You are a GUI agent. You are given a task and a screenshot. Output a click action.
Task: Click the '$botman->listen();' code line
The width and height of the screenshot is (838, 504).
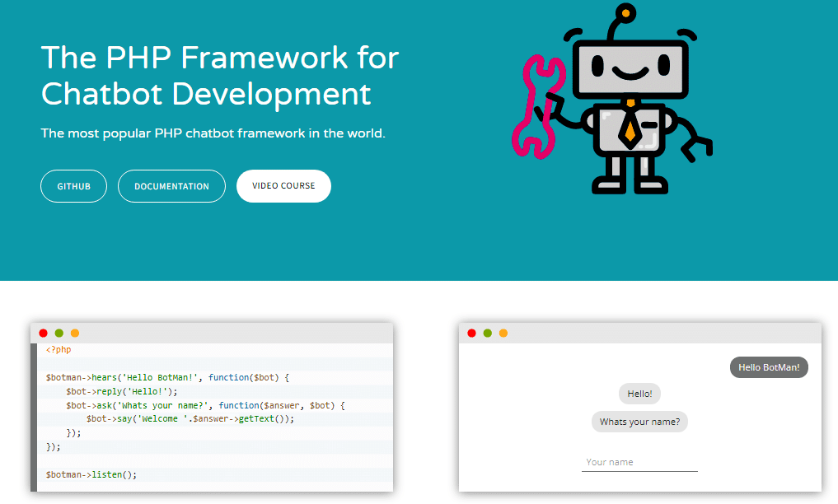pyautogui.click(x=91, y=475)
